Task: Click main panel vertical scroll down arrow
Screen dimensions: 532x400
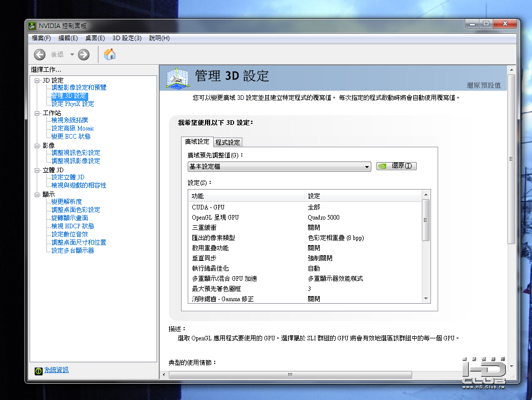Action: tap(511, 366)
